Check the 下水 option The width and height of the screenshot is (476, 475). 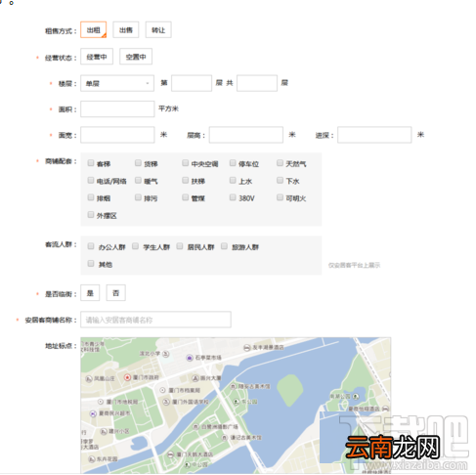(280, 180)
